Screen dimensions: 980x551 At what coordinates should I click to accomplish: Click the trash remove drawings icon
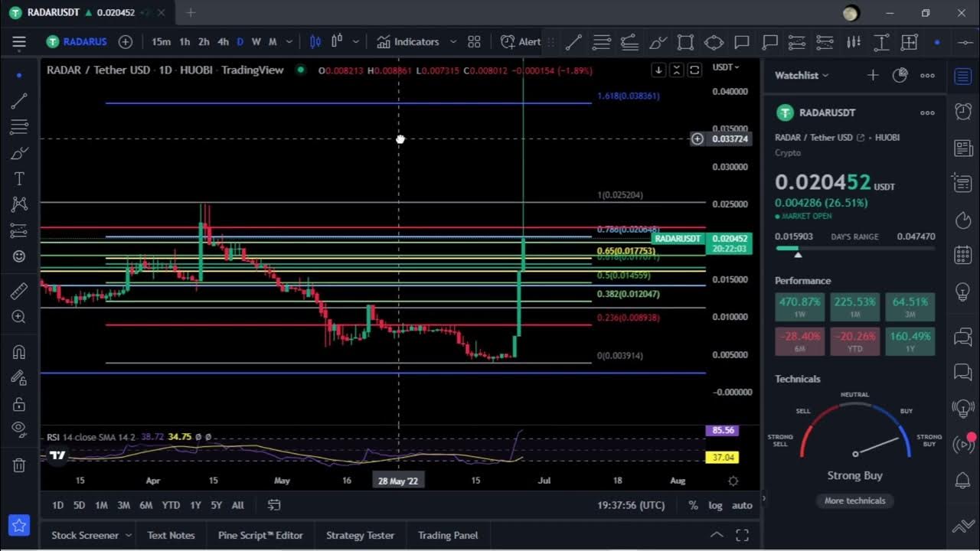pyautogui.click(x=19, y=465)
